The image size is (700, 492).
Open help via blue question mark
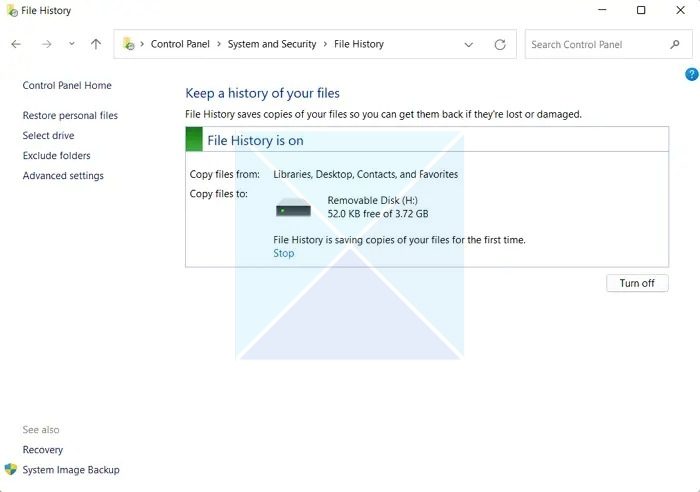pyautogui.click(x=692, y=74)
